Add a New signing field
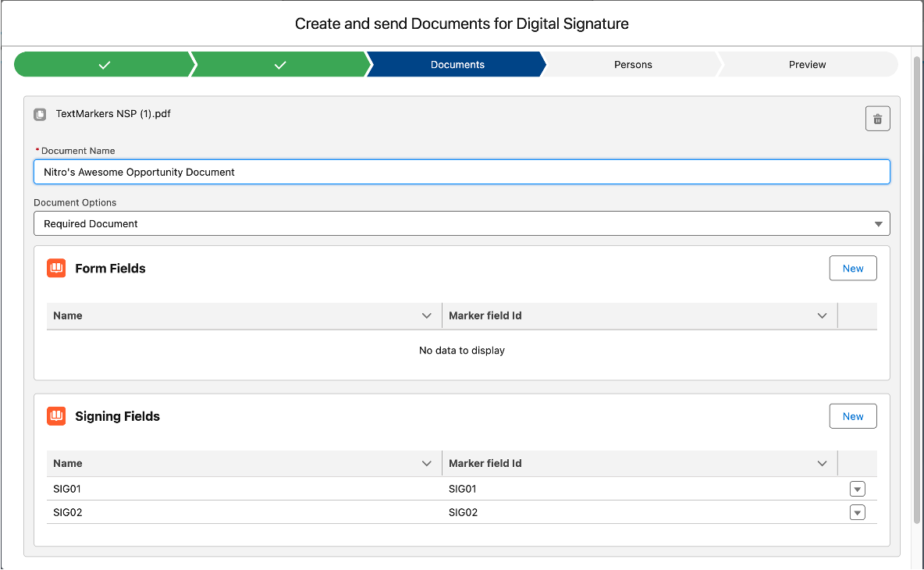The image size is (924, 570). click(x=852, y=416)
